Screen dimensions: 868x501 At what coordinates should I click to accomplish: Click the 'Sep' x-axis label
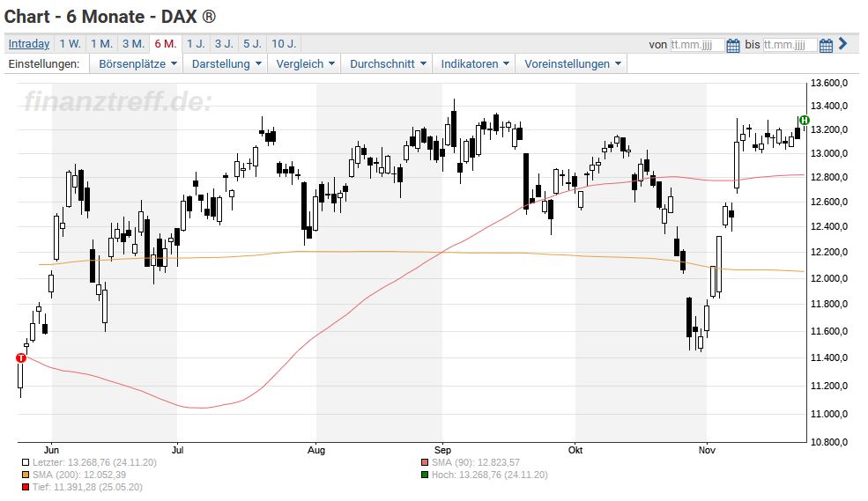pos(442,450)
